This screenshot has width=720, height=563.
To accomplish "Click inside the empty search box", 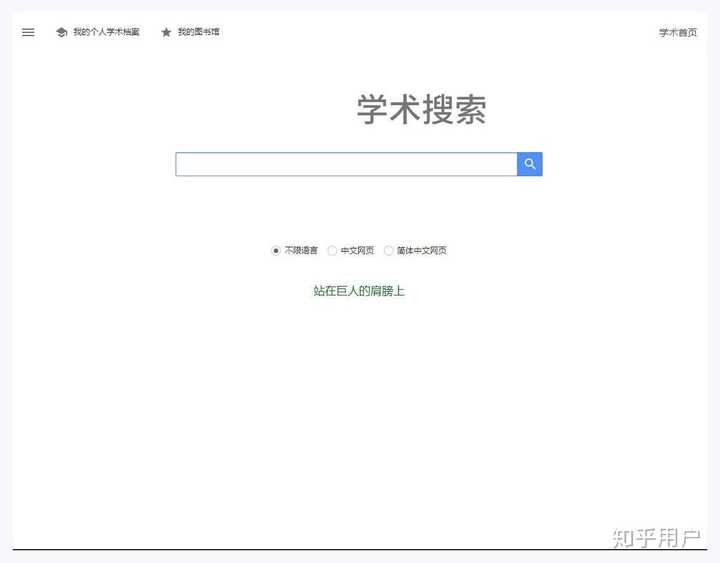I will [x=346, y=164].
